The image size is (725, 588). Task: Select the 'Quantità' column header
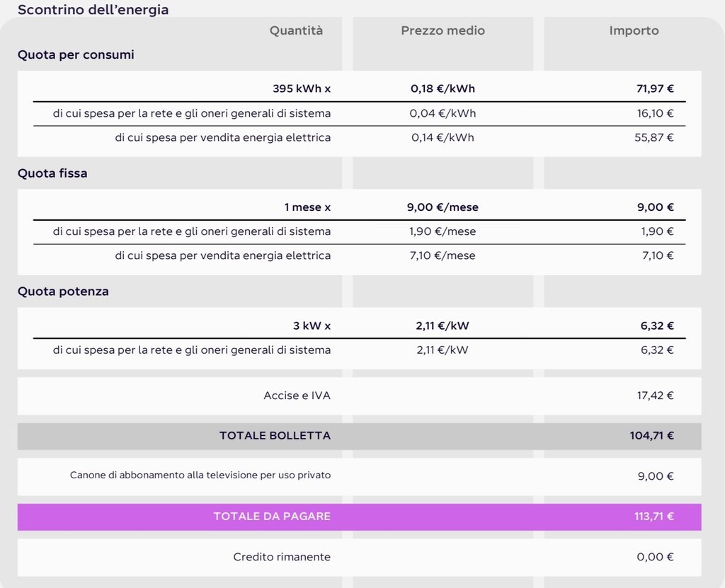tap(296, 30)
